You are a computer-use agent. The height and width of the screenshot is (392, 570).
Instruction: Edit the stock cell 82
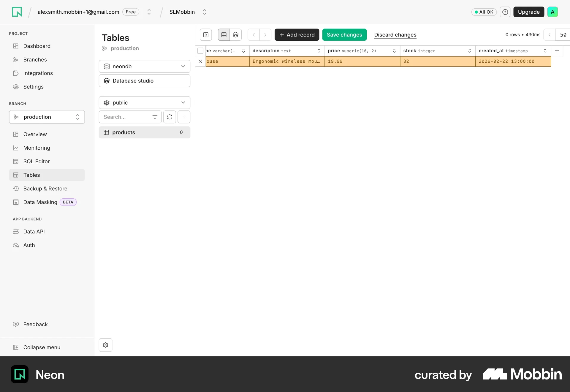click(438, 61)
